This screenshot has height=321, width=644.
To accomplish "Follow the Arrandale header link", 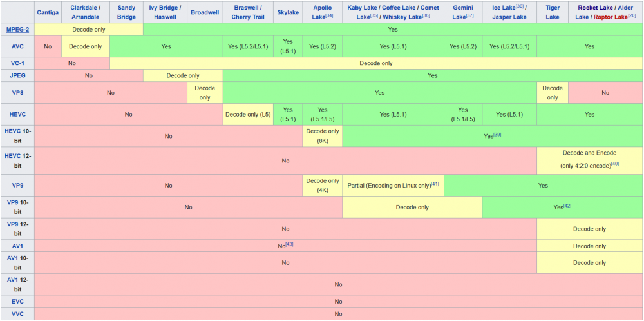I will point(86,17).
